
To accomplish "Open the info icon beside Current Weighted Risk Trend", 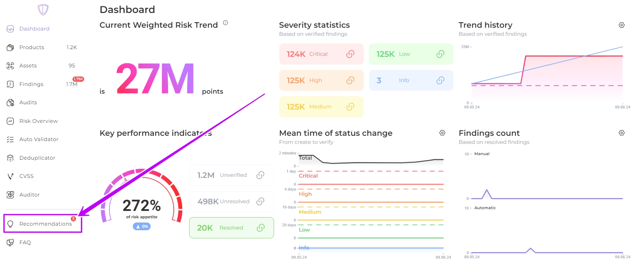I will 226,23.
